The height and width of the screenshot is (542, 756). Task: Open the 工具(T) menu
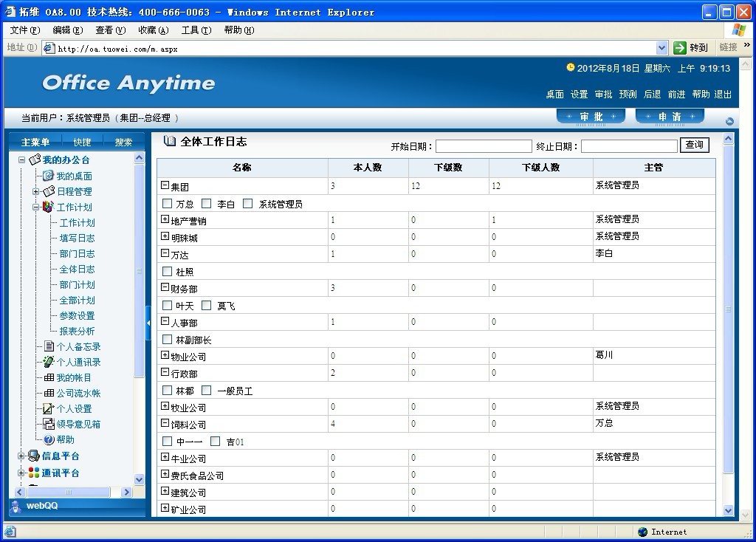[x=196, y=30]
